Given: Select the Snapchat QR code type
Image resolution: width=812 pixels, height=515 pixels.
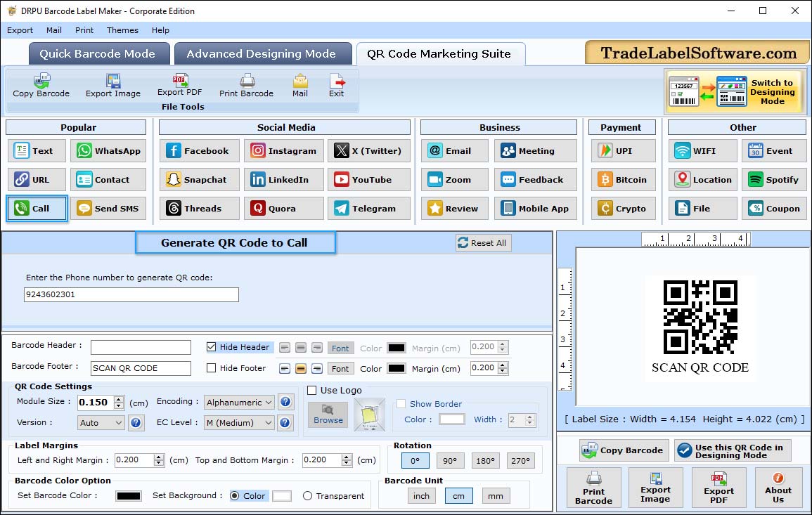Looking at the screenshot, I should [x=200, y=180].
